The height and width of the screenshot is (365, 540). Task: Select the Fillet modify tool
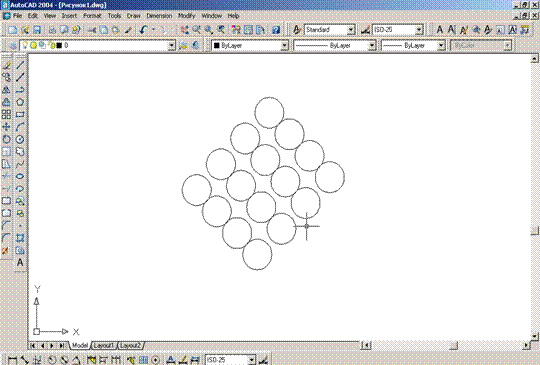pyautogui.click(x=6, y=238)
